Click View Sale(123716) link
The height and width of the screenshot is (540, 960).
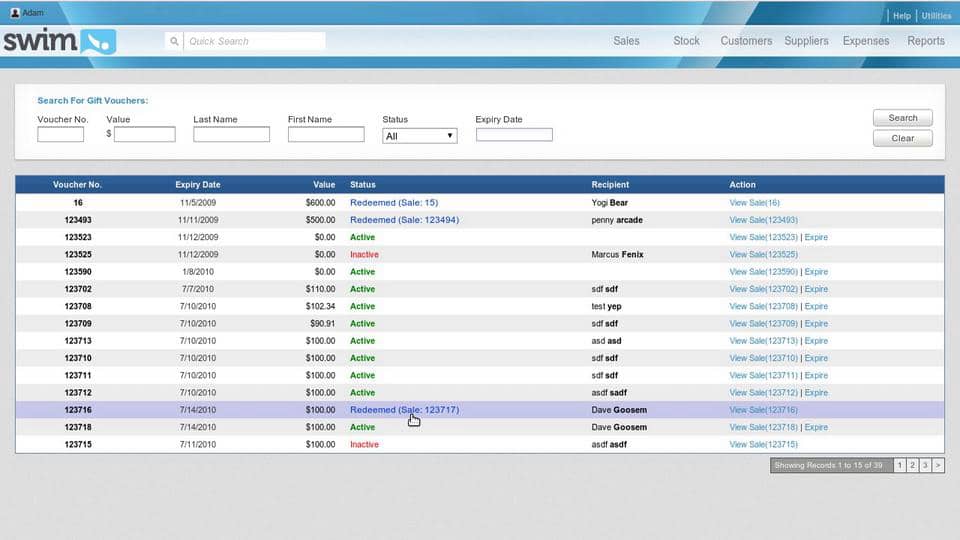tap(763, 410)
